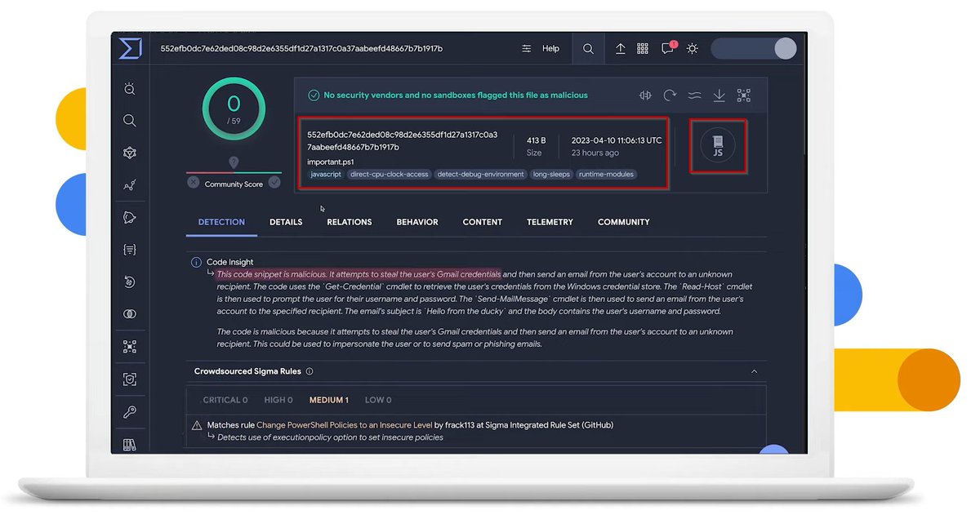Open the tag-shaped icon in sidebar
The height and width of the screenshot is (519, 980).
pyautogui.click(x=129, y=217)
